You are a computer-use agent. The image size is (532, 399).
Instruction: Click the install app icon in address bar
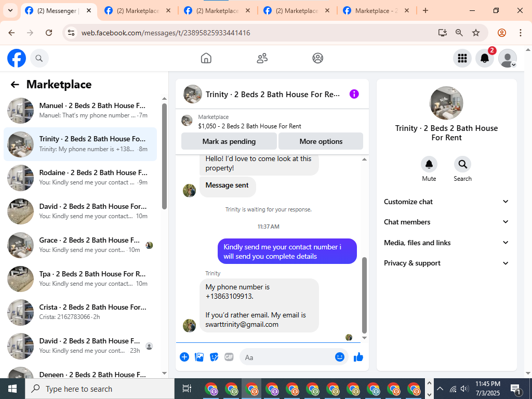pos(442,33)
